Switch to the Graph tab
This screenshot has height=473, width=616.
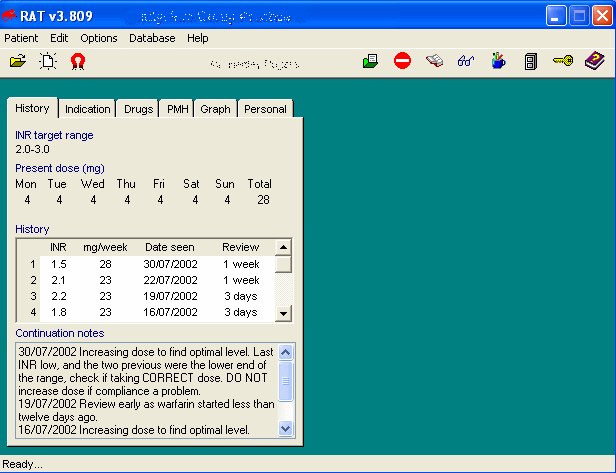click(215, 109)
